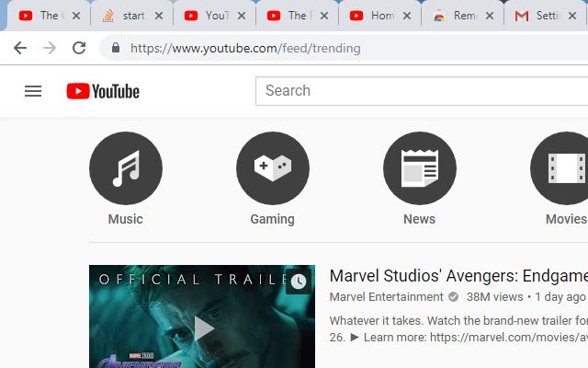Open the Gaming category icon
588x368 pixels.
click(x=273, y=168)
